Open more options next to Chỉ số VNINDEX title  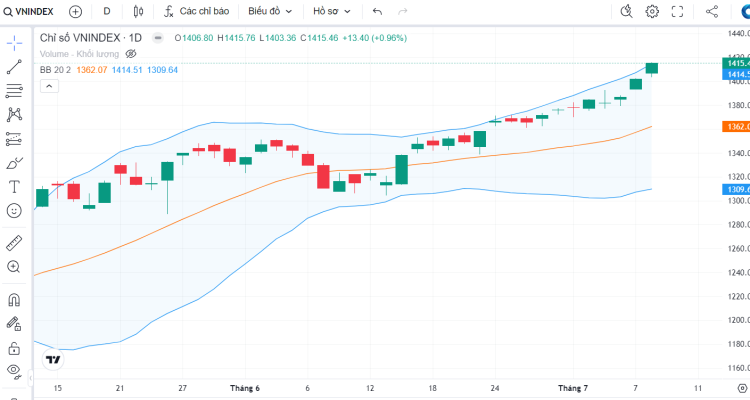pyautogui.click(x=158, y=38)
